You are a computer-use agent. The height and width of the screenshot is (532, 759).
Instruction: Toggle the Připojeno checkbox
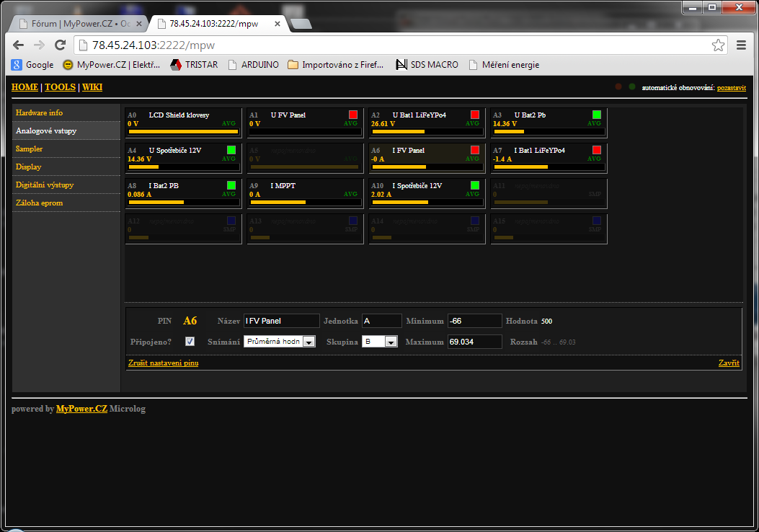coord(190,342)
